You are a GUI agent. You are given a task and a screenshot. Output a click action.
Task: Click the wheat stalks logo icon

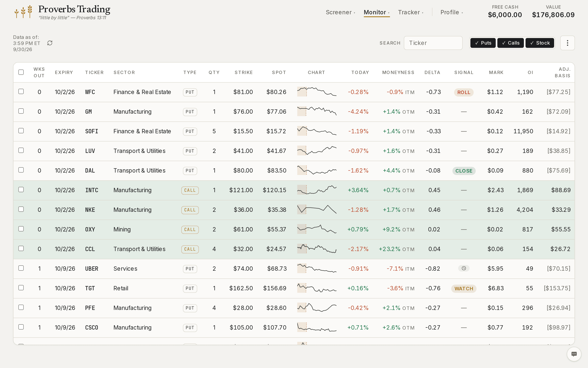point(23,12)
